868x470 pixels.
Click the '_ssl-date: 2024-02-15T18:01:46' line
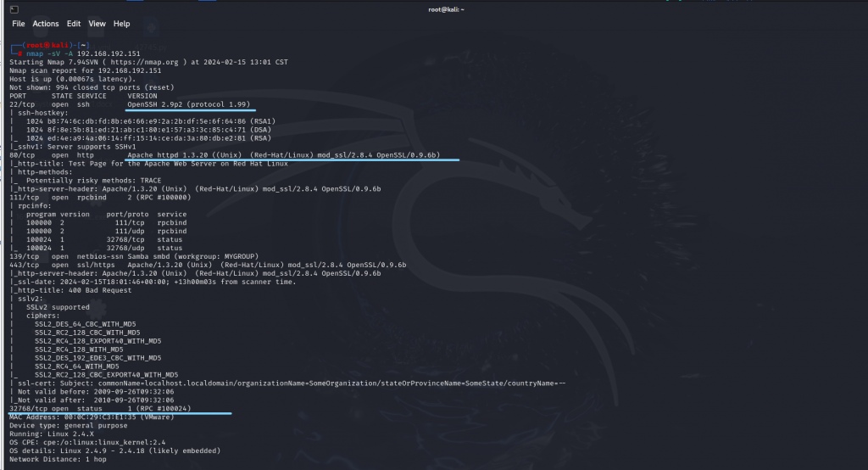[153, 283]
